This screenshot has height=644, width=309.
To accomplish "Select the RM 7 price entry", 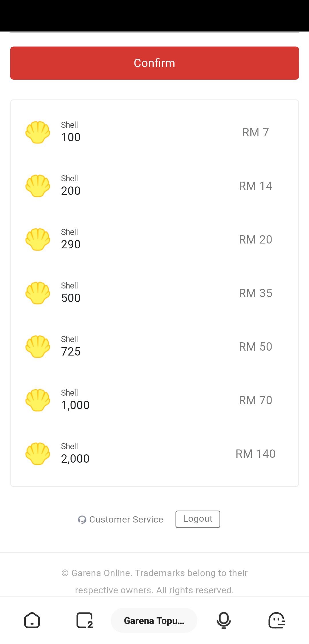I will coord(255,132).
